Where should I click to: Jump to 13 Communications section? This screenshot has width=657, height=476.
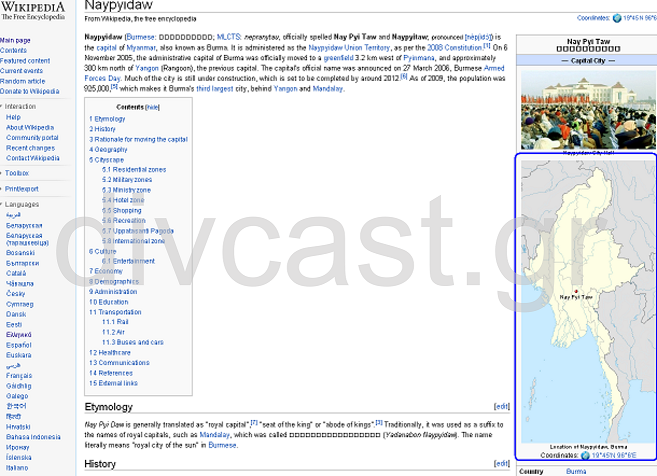(x=119, y=363)
